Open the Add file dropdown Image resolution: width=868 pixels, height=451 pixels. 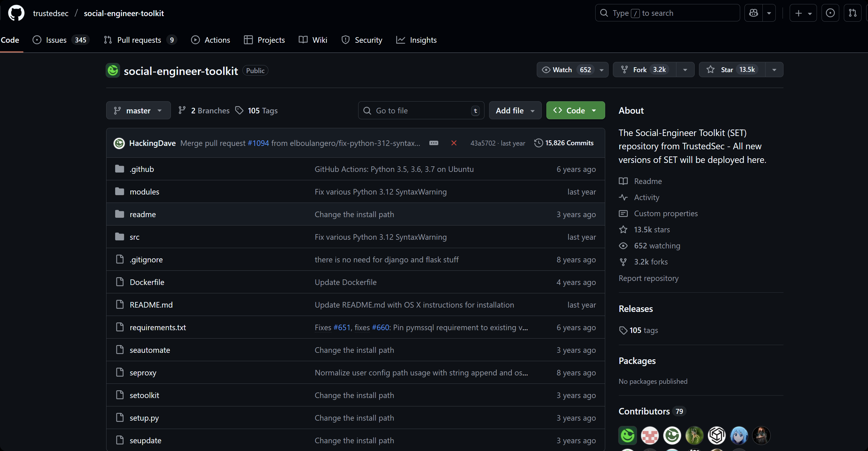click(x=515, y=111)
